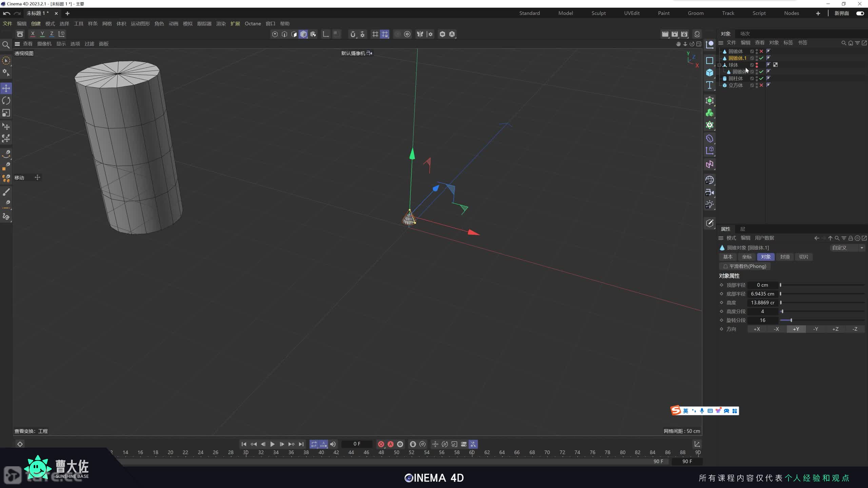
Task: Open the 自定义 dropdown in attributes
Action: (847, 248)
